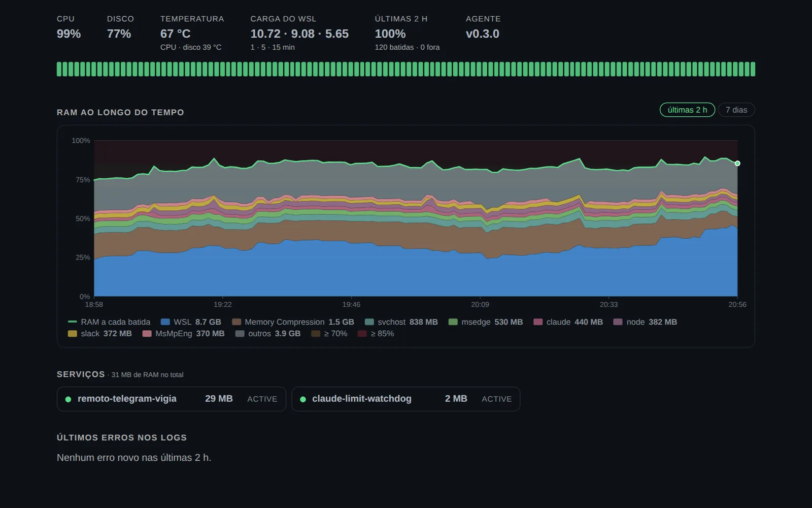Click '31 MB de RAM no total' text

(147, 375)
